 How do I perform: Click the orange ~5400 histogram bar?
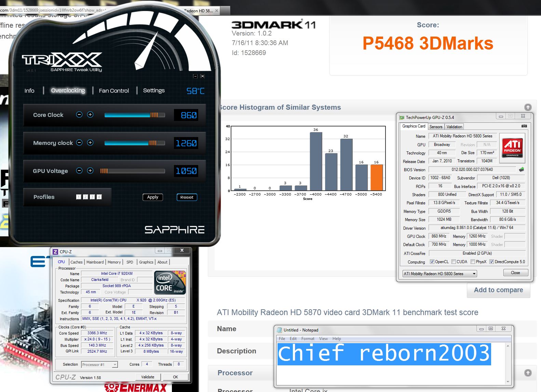(x=377, y=178)
